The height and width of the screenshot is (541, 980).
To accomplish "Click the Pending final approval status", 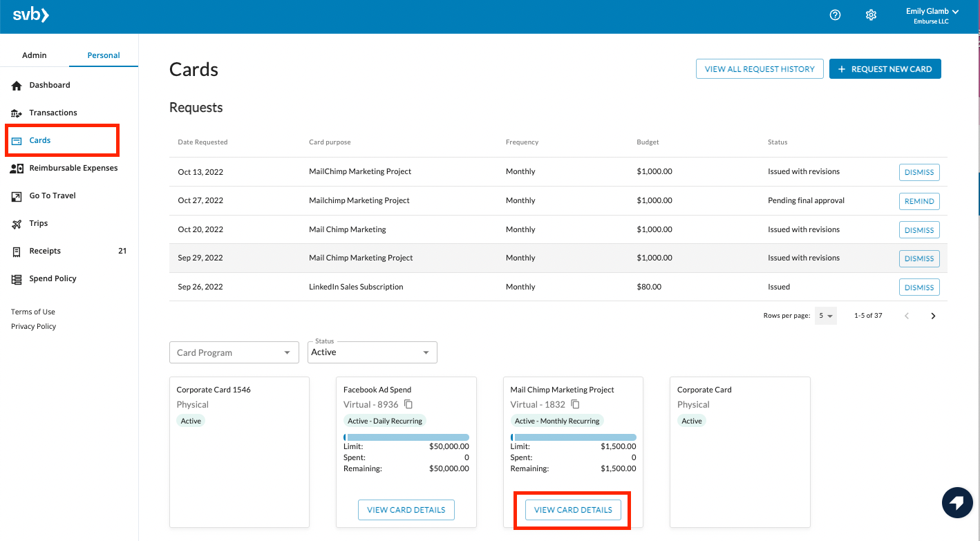I will click(806, 200).
